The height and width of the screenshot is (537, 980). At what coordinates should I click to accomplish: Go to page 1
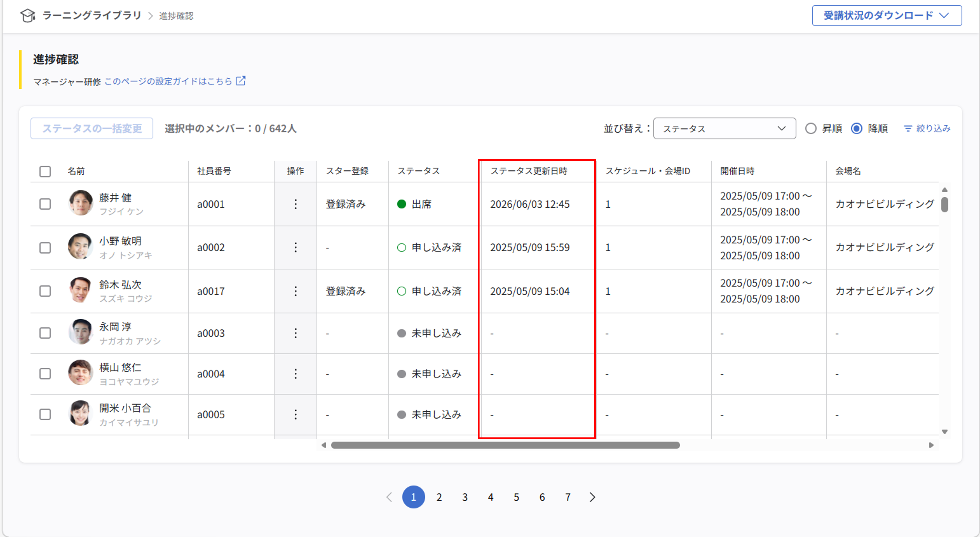pos(414,497)
